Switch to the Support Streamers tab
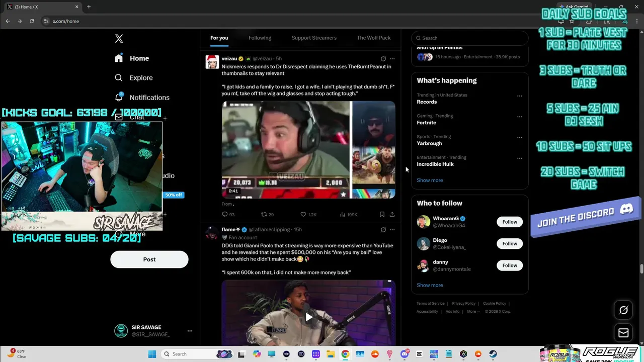 click(314, 38)
